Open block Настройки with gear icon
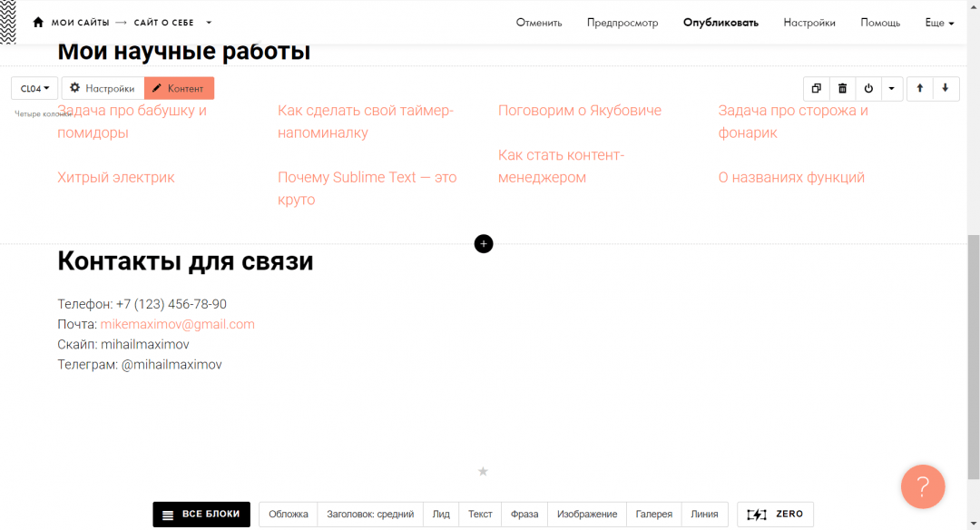The height and width of the screenshot is (530, 980). pos(103,88)
